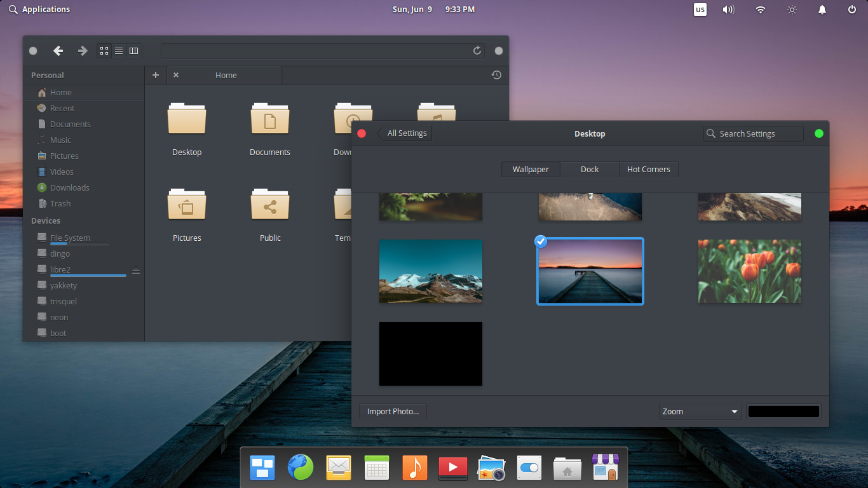Click the black background color swatch
The height and width of the screenshot is (488, 868).
(x=783, y=411)
